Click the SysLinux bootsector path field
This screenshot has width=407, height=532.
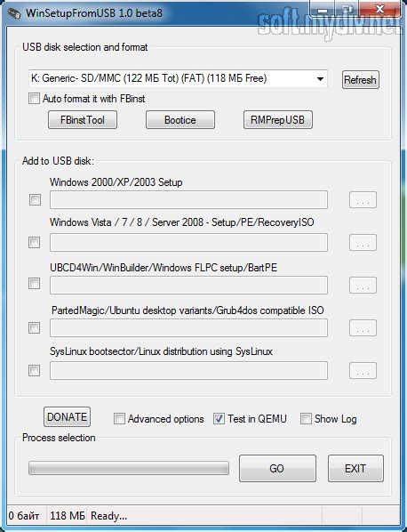coord(188,370)
